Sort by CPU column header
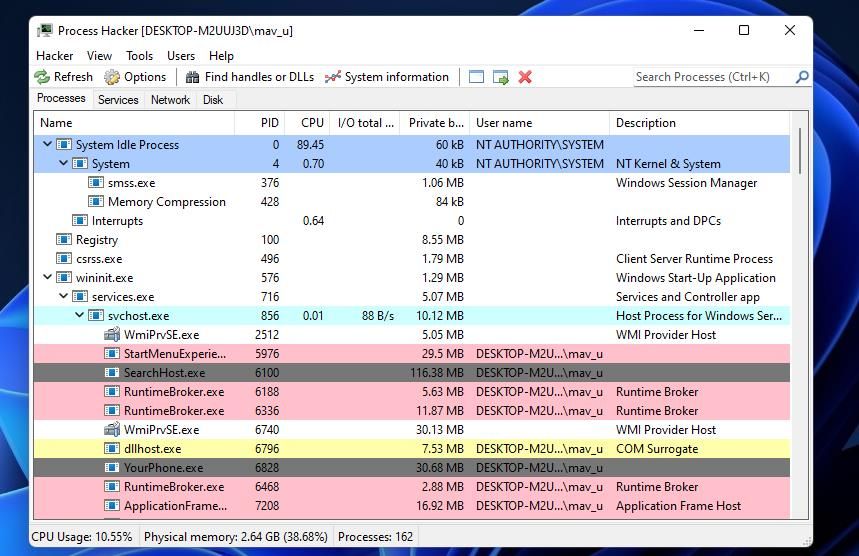Image resolution: width=859 pixels, height=556 pixels. point(307,123)
